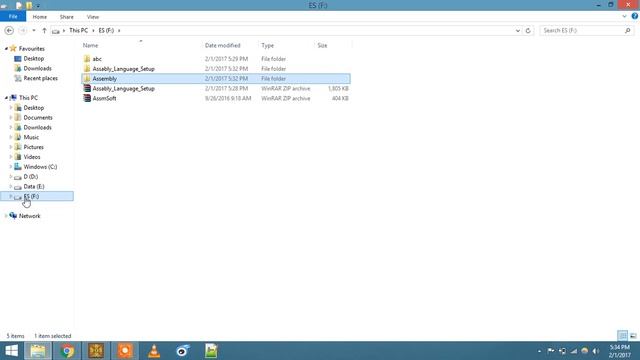Screen dimensions: 640x360
Task: Select the AssmSoft ZIP archive icon
Action: (87, 98)
